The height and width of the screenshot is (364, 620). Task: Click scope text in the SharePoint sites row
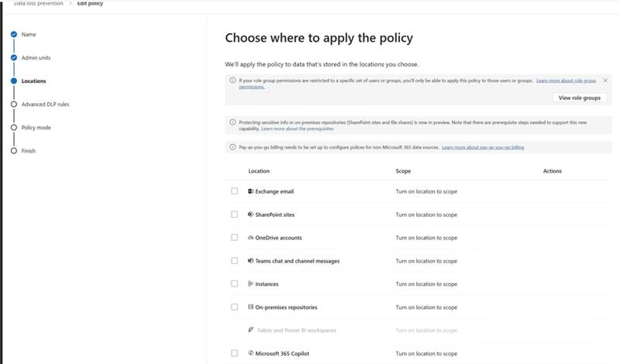(x=426, y=215)
